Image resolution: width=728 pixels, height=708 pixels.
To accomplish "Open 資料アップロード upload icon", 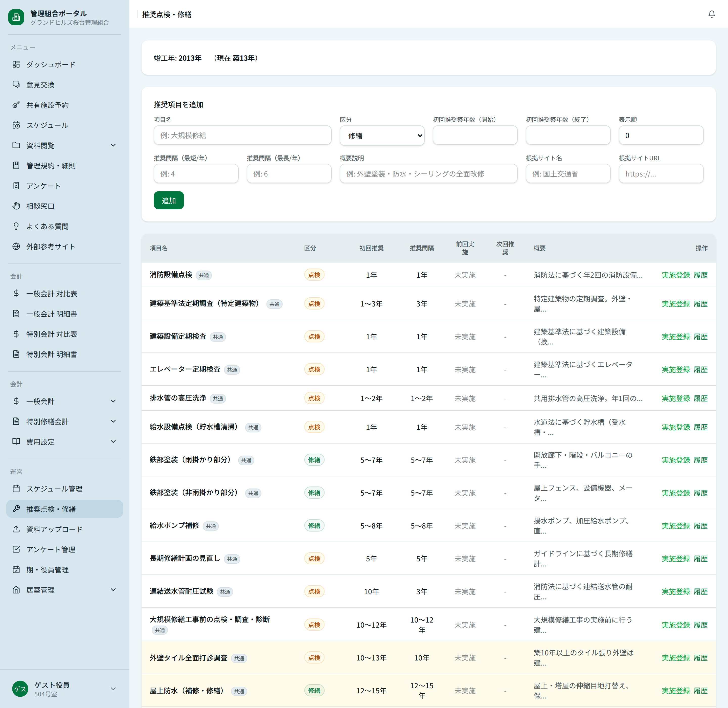I will pos(16,529).
